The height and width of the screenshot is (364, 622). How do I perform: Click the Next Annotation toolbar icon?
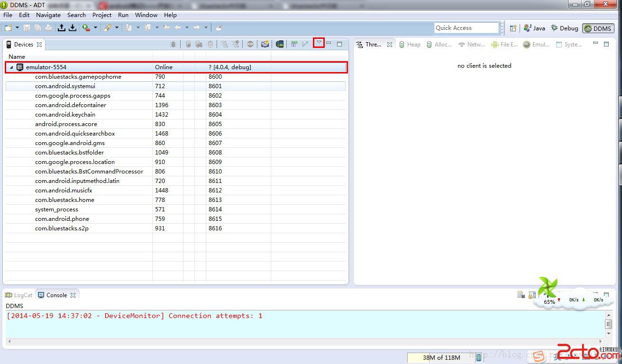(x=129, y=28)
